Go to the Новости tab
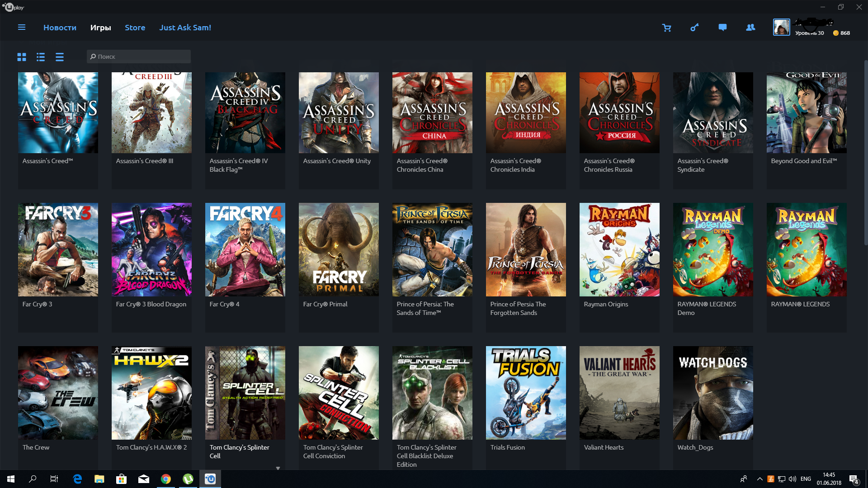This screenshot has width=868, height=488. (60, 28)
